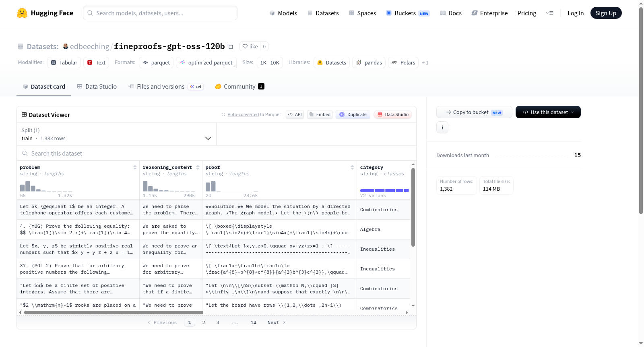Click the Duplicate button
644x347 pixels.
pos(353,114)
